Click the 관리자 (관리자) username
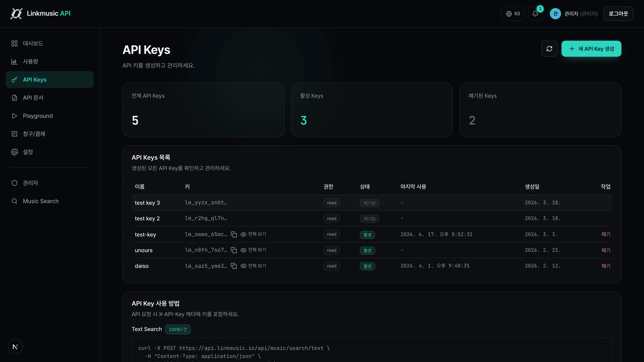This screenshot has height=362, width=644. point(581,13)
